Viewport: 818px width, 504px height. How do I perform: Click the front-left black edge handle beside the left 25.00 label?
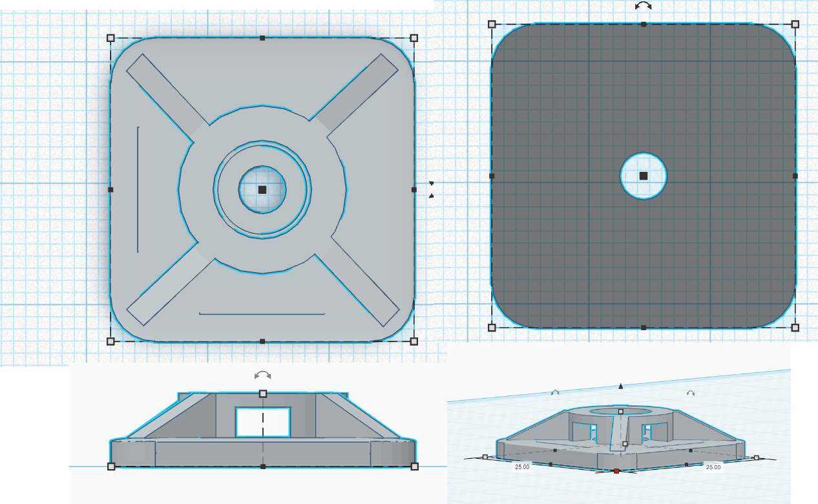click(550, 464)
